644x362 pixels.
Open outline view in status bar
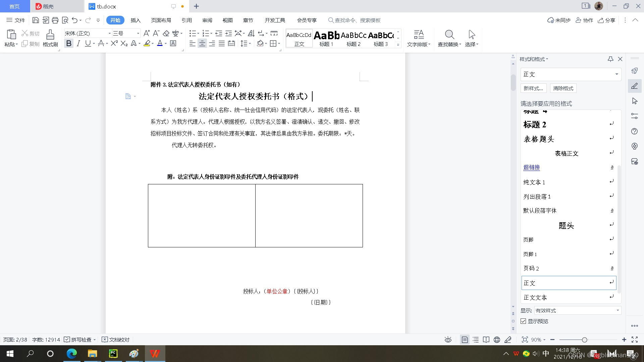coord(476,340)
